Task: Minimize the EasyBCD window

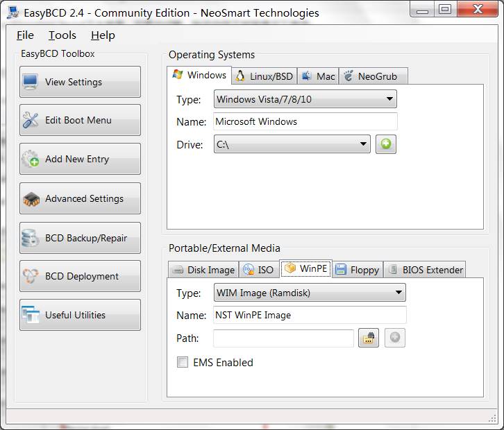Action: (x=422, y=9)
